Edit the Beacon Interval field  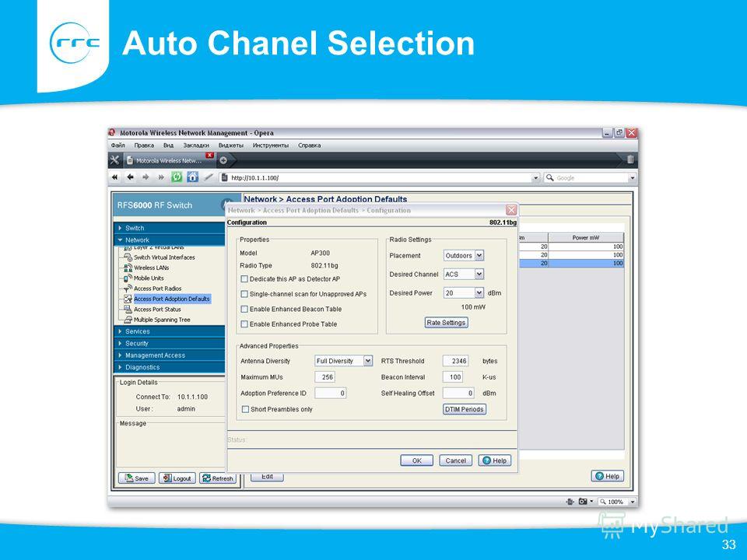click(453, 377)
